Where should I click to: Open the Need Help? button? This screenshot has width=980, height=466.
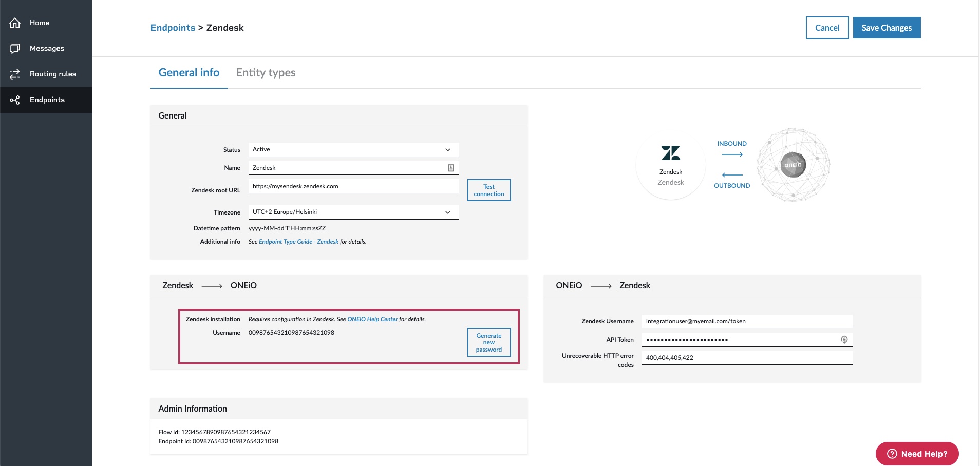(x=917, y=454)
